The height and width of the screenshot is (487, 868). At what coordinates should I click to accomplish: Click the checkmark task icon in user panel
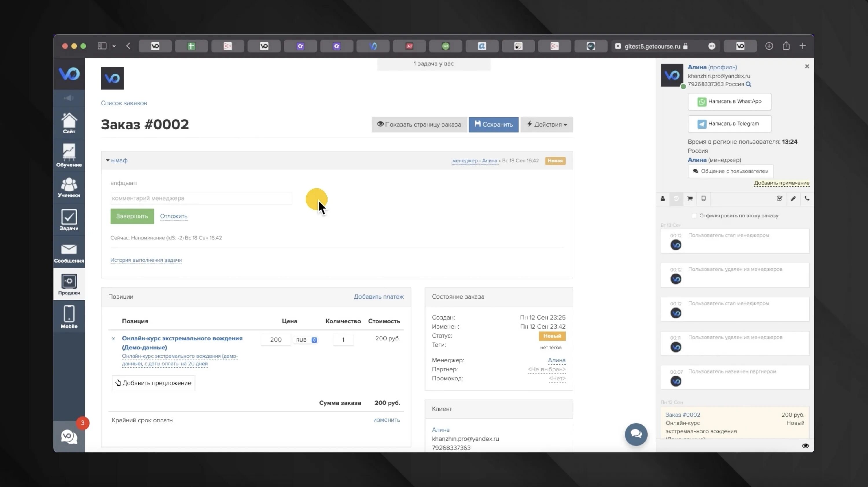point(779,199)
